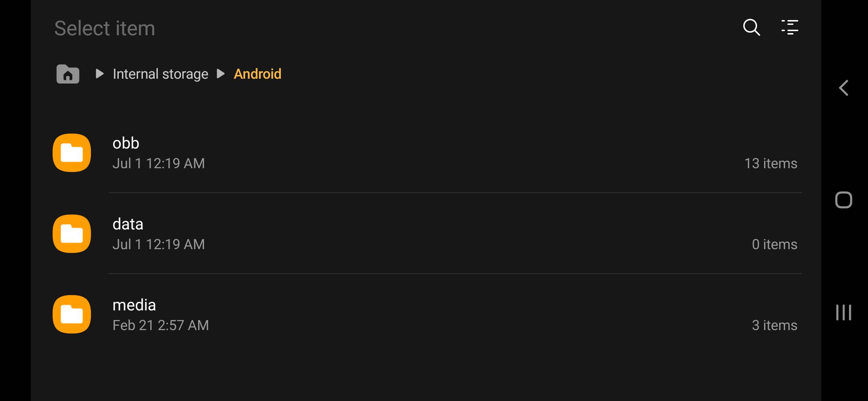Open the media folder
This screenshot has width=868, height=401.
(134, 304)
